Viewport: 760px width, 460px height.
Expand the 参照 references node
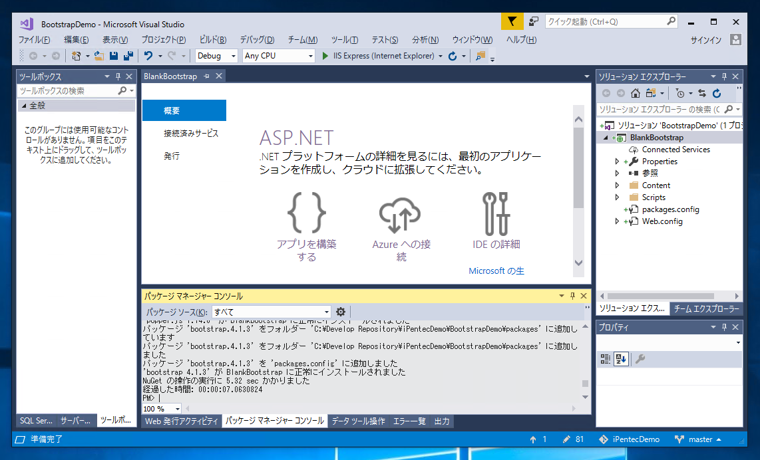[617, 173]
